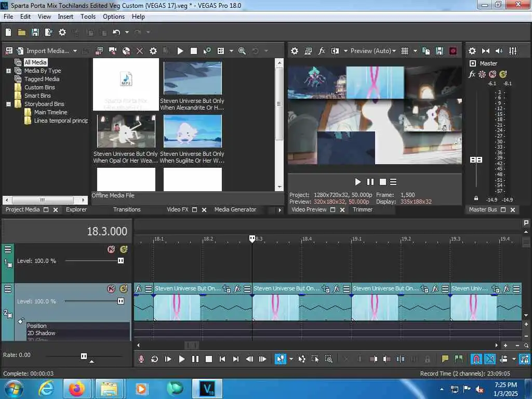Start media preview in Project Media toolbar
The image size is (532, 399).
[x=180, y=51]
